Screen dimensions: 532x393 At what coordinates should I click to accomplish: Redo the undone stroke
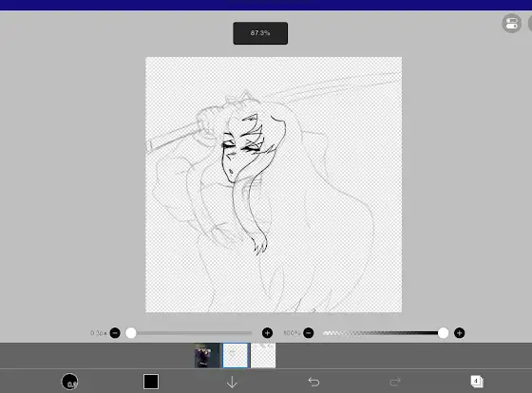(395, 382)
